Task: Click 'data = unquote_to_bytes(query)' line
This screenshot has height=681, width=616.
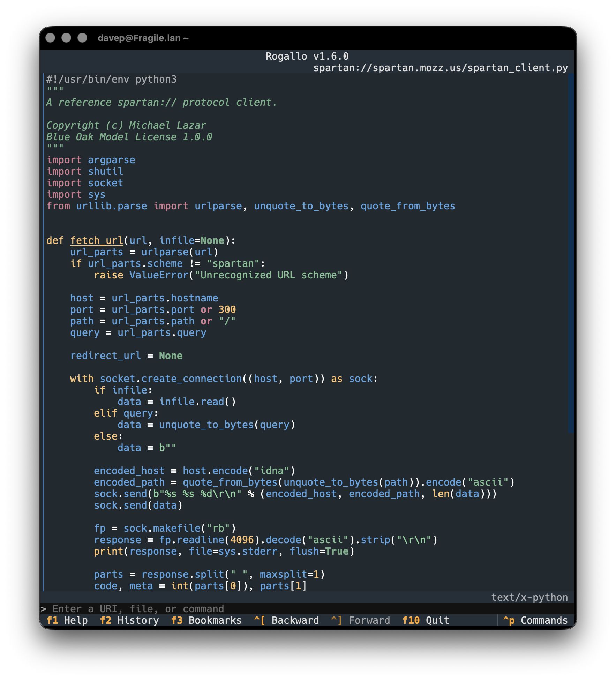Action: coord(206,425)
